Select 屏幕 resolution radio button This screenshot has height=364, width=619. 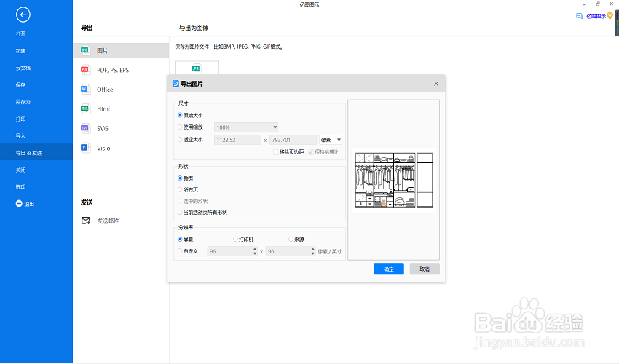click(x=180, y=240)
